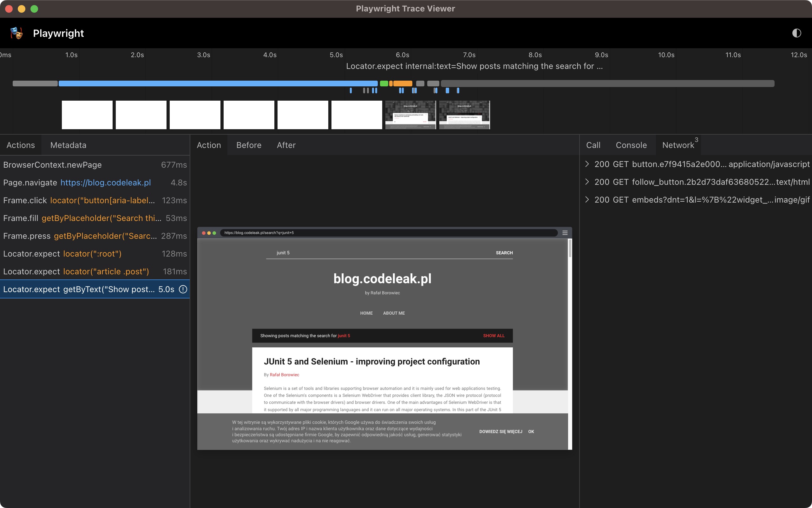Image resolution: width=812 pixels, height=508 pixels.
Task: Click the orange bar in the timeline
Action: coord(403,83)
